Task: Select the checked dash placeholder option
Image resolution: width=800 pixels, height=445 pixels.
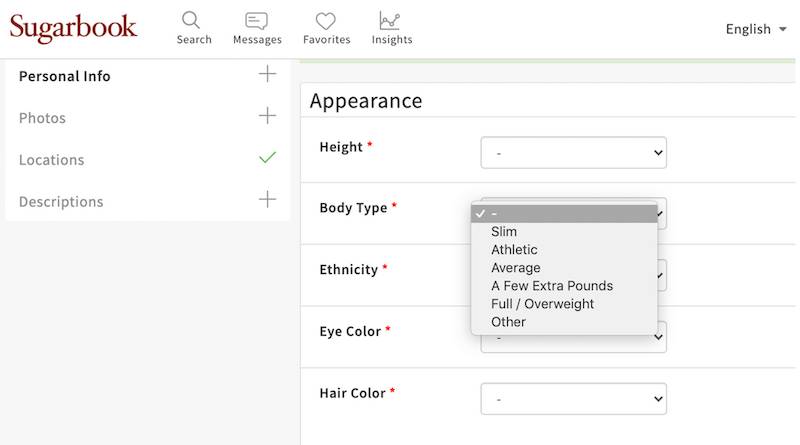Action: coord(564,213)
